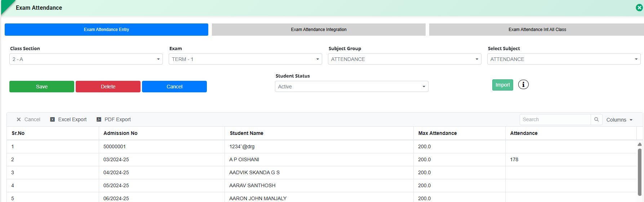Click the red Delete button

pos(108,87)
